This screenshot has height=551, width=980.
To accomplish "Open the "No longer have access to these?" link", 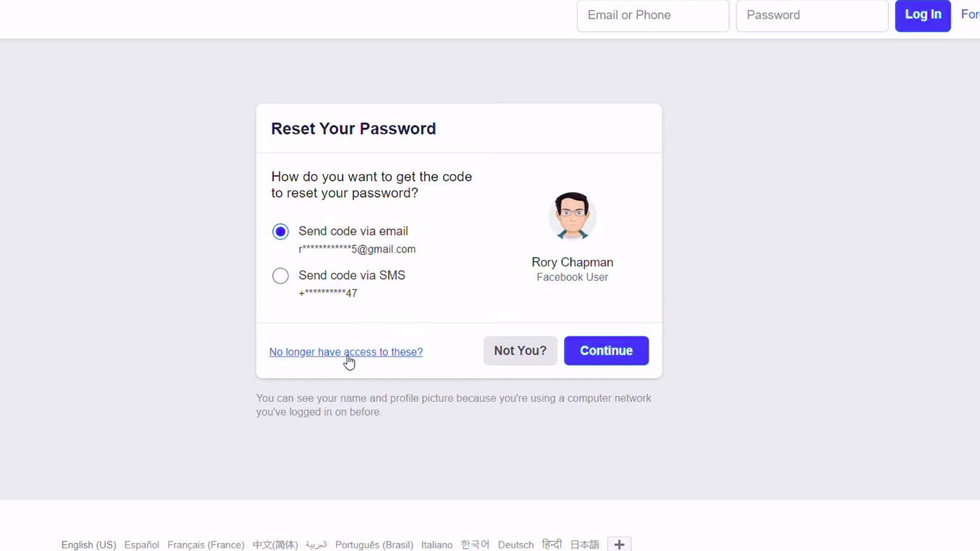I will pos(346,352).
